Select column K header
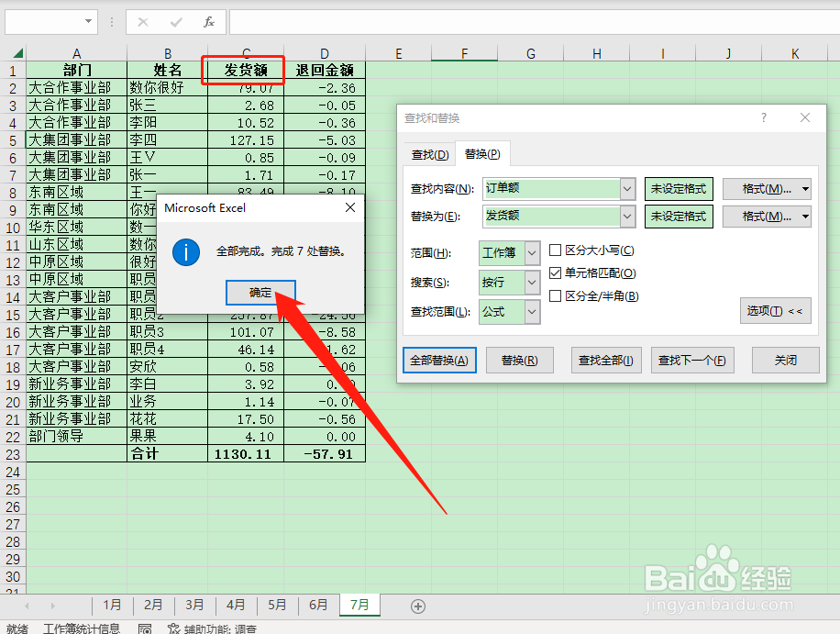The image size is (840, 634). (x=795, y=53)
